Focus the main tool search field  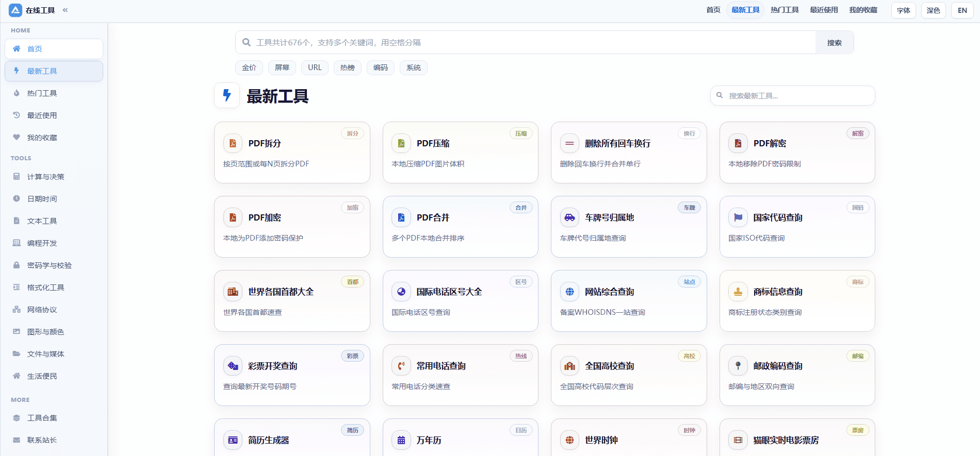526,42
